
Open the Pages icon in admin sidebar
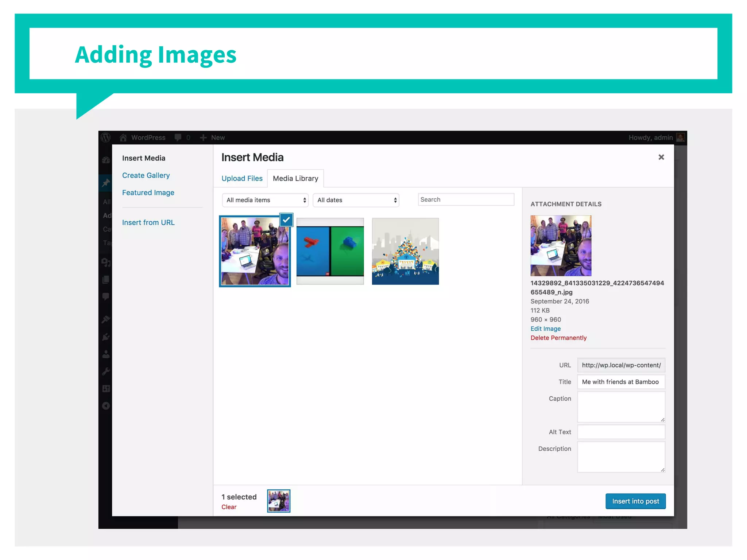click(x=106, y=280)
